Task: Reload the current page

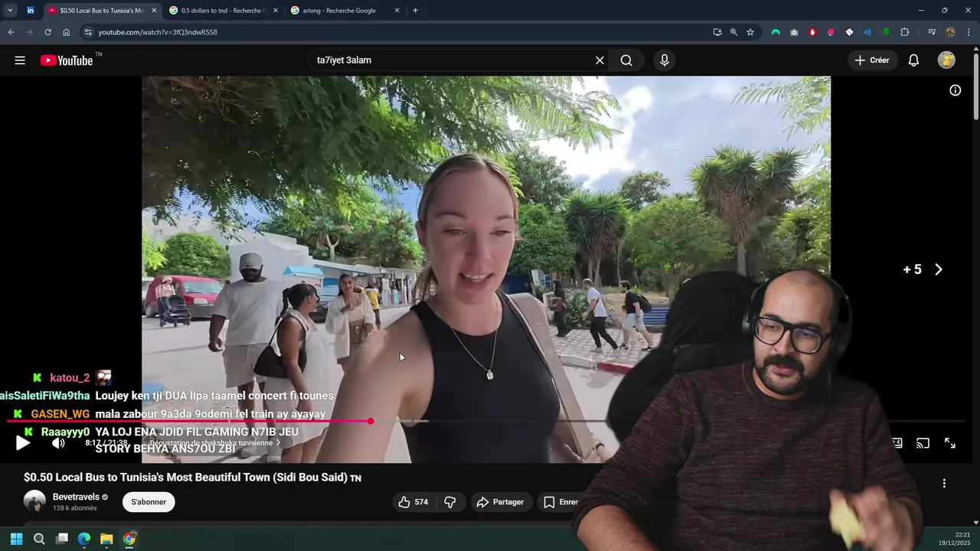Action: tap(47, 32)
